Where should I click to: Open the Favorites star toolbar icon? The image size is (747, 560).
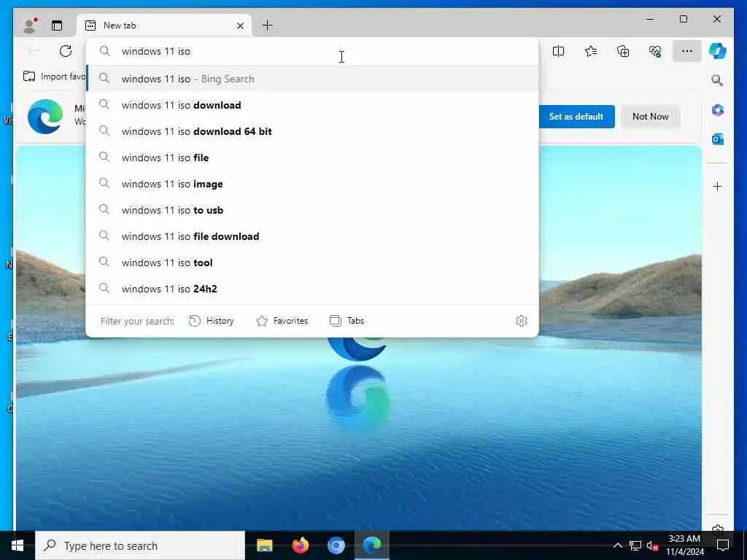tap(591, 51)
